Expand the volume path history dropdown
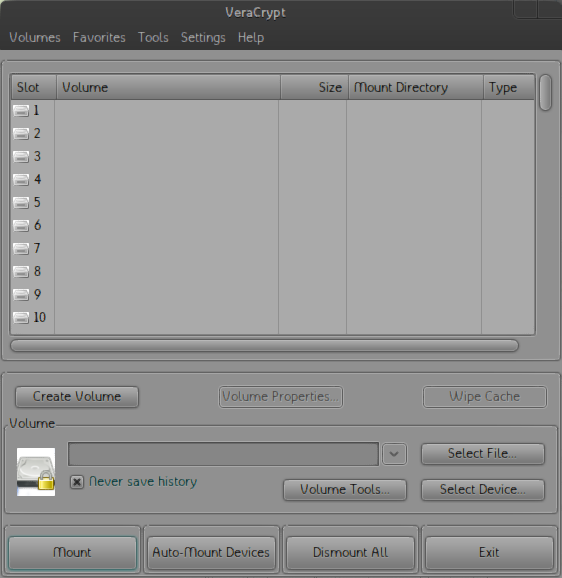562x578 pixels. pyautogui.click(x=394, y=454)
